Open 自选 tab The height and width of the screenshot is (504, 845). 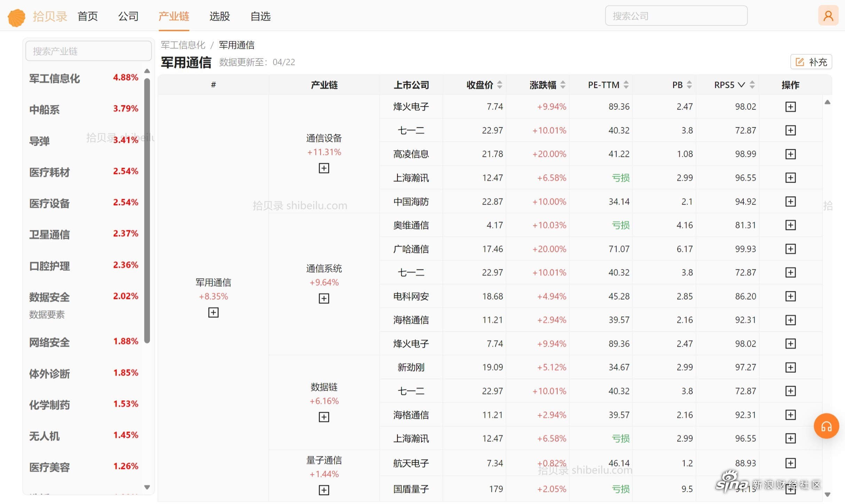pos(261,16)
